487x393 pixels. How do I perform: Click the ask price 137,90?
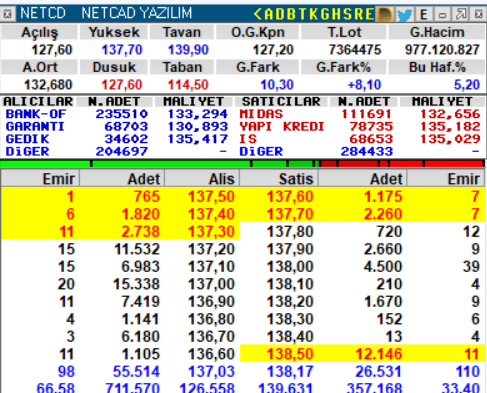(x=290, y=249)
